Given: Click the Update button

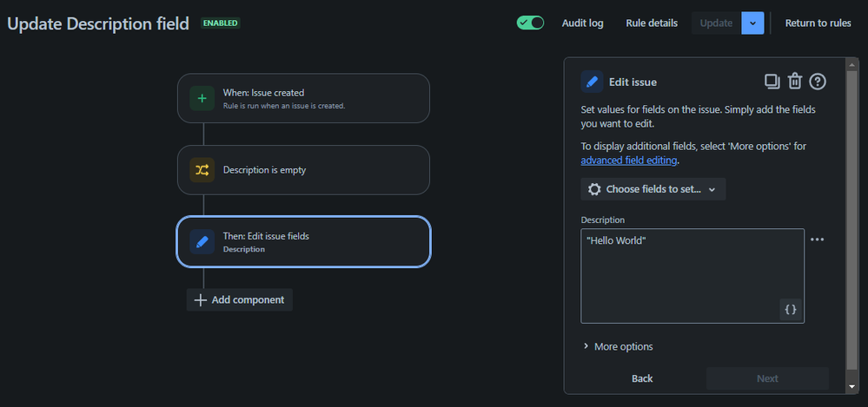Looking at the screenshot, I should (x=716, y=23).
